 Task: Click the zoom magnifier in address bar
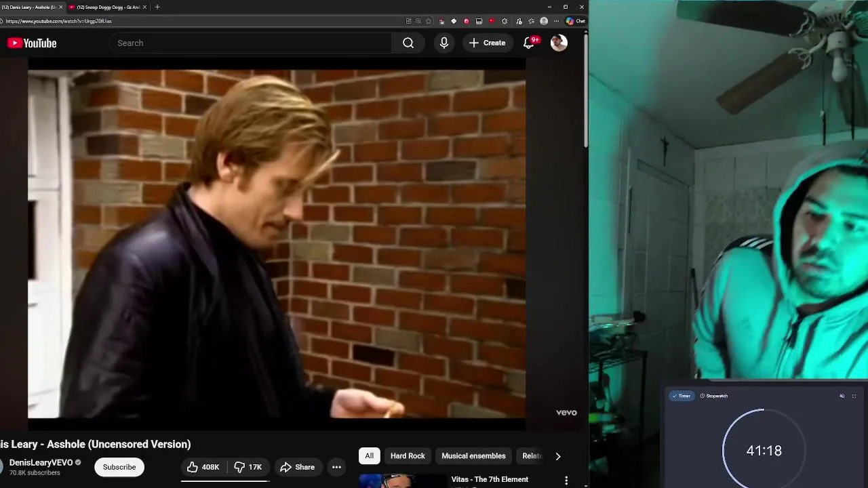418,21
